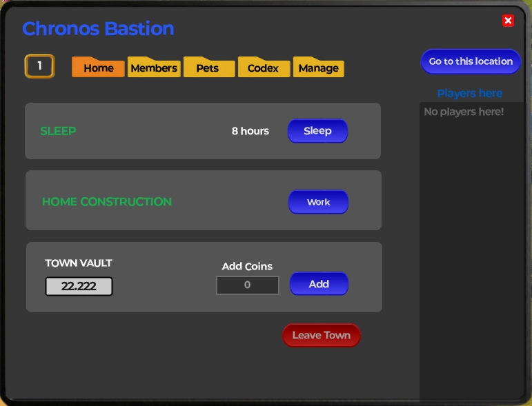The width and height of the screenshot is (532, 406).
Task: Click the Sleep button
Action: click(317, 131)
